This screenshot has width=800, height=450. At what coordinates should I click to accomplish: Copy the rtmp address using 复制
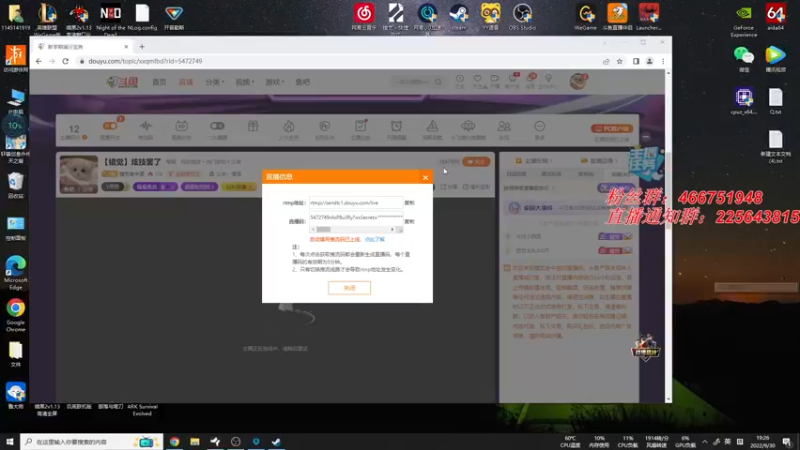point(409,203)
